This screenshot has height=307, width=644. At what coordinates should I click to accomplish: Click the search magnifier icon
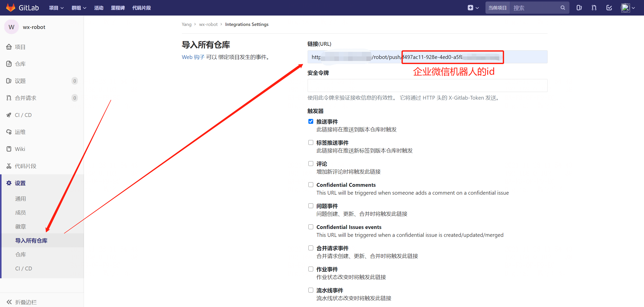[x=563, y=8]
